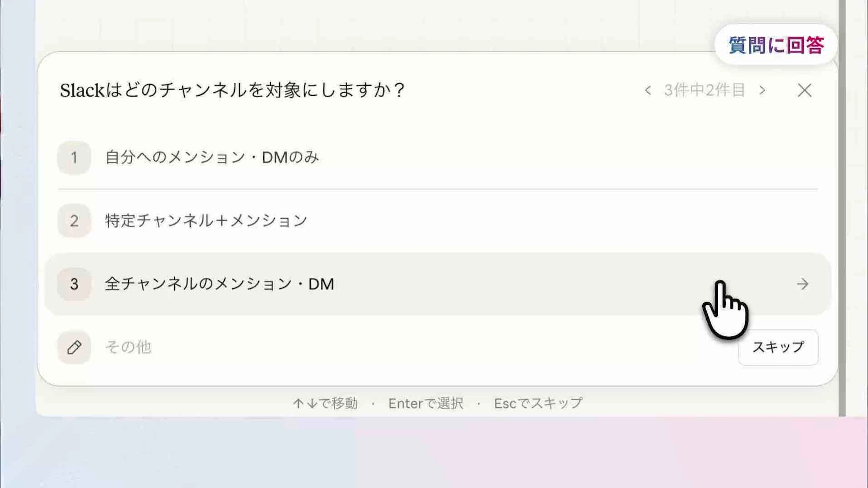Click the Escでスキップ hint text
The image size is (868, 488).
coord(538,403)
